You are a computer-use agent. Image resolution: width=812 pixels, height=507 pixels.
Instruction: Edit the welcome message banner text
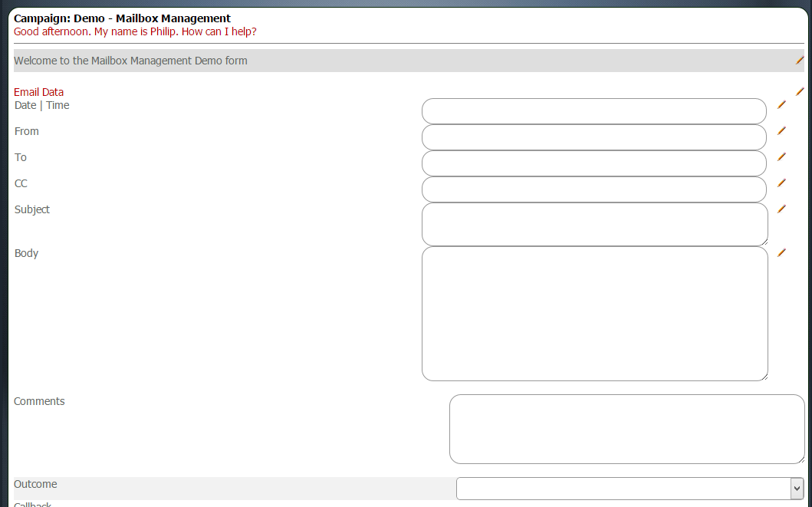(x=800, y=60)
